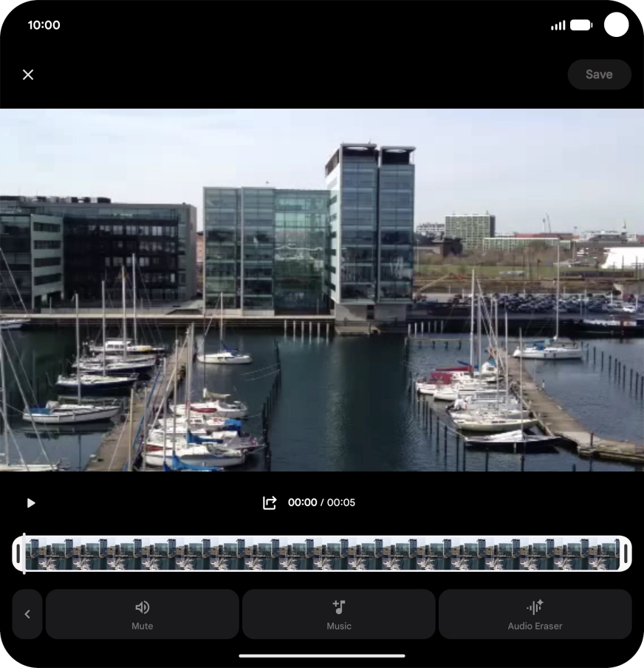Close the video editor with the X

(x=28, y=75)
